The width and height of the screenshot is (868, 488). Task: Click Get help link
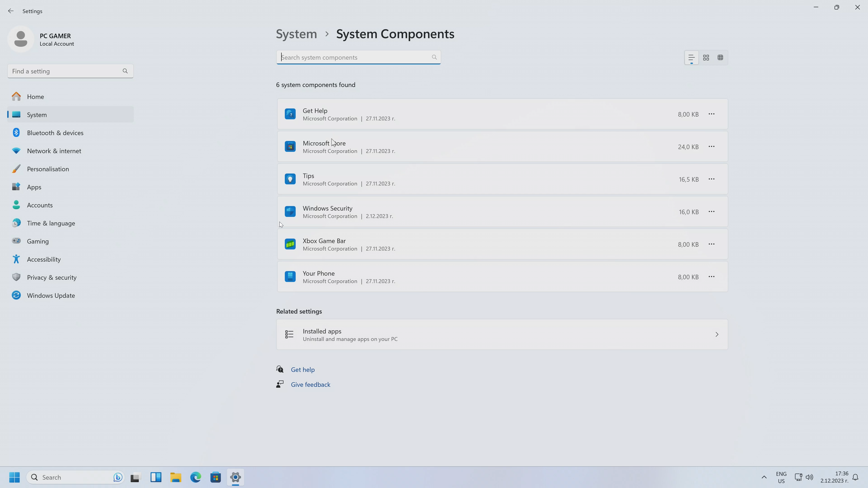click(303, 369)
